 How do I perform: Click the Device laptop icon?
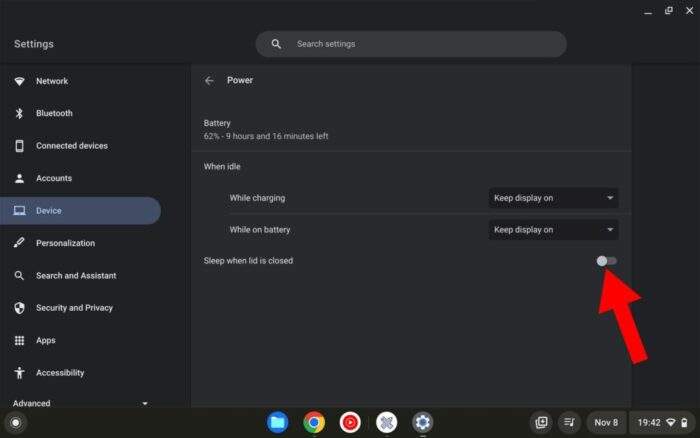[19, 211]
